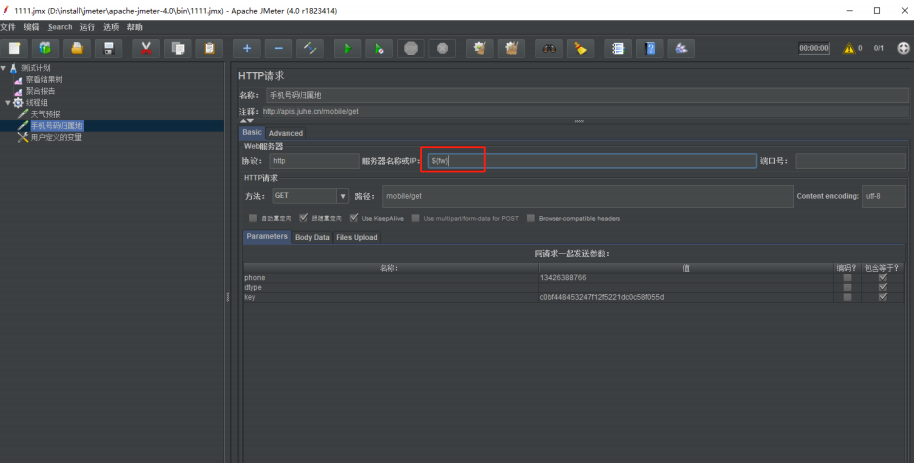Screen dimensions: 915x463
Task: Click the Copy icon in toolbar
Action: pyautogui.click(x=177, y=48)
